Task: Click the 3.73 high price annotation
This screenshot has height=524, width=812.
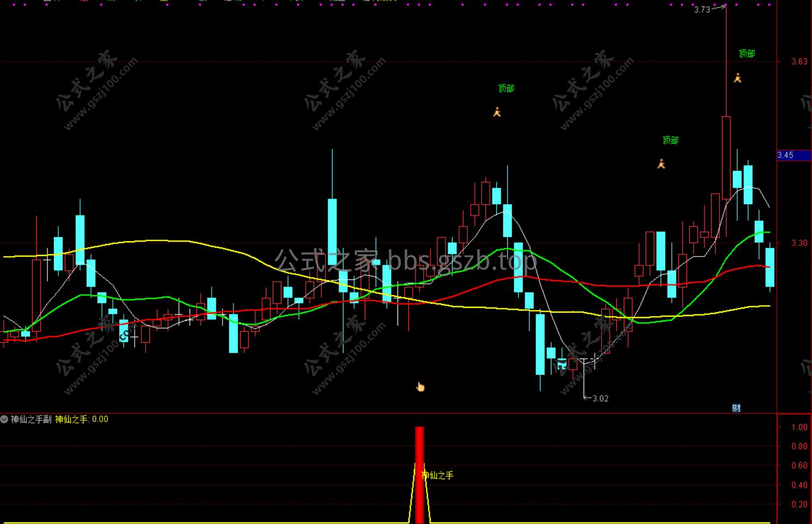Action: click(x=702, y=9)
